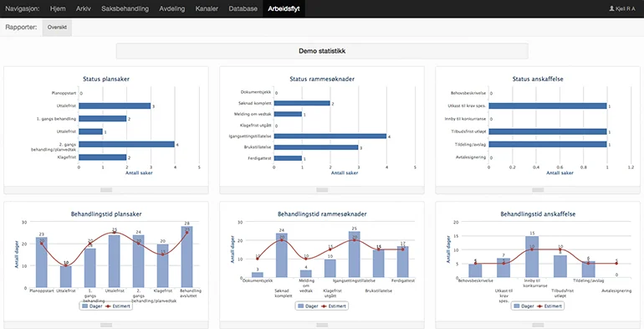Toggle Dager legend in Behandlingstid rammesøknader chart
This screenshot has width=644, height=329.
tap(308, 306)
